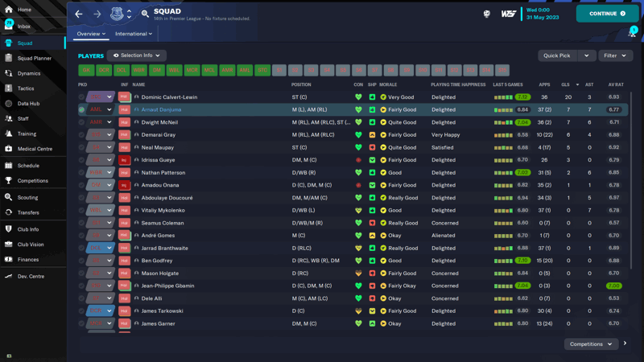Viewport: 644px width, 362px height.
Task: Open the Dev. Centre icon
Action: [x=9, y=276]
